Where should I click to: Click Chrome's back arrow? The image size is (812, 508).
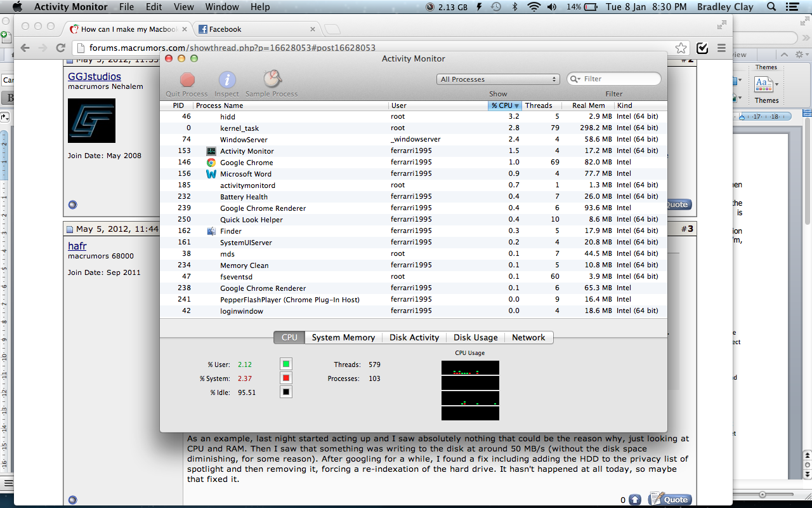[25, 48]
